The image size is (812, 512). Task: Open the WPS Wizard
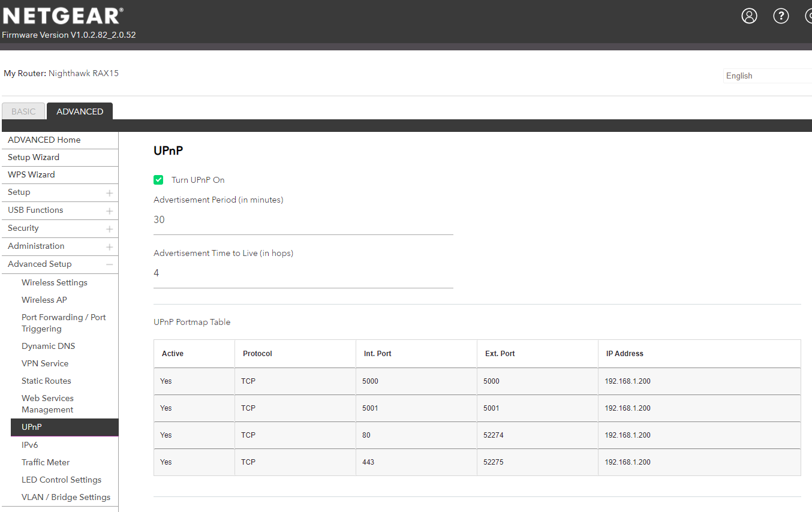coord(31,174)
